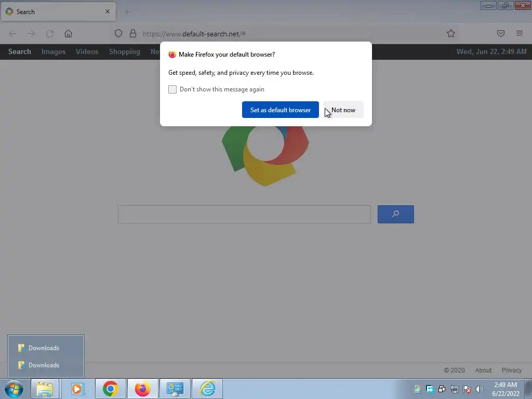Launch Internet Explorer from taskbar
Screen dimensions: 532x399
point(207,389)
